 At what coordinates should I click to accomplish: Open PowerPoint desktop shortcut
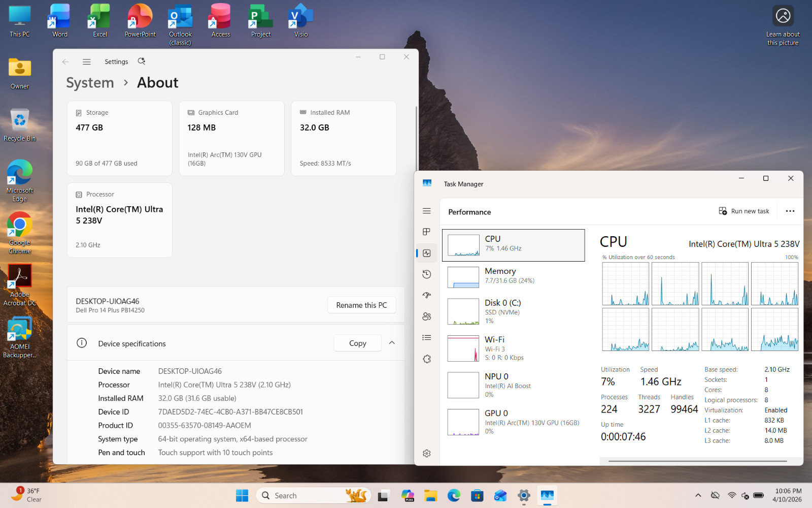[140, 21]
